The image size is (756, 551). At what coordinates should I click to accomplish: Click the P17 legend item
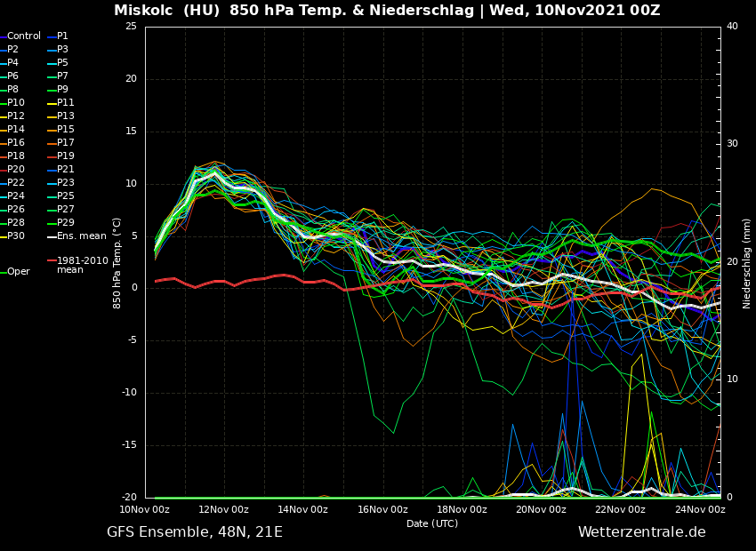click(66, 143)
